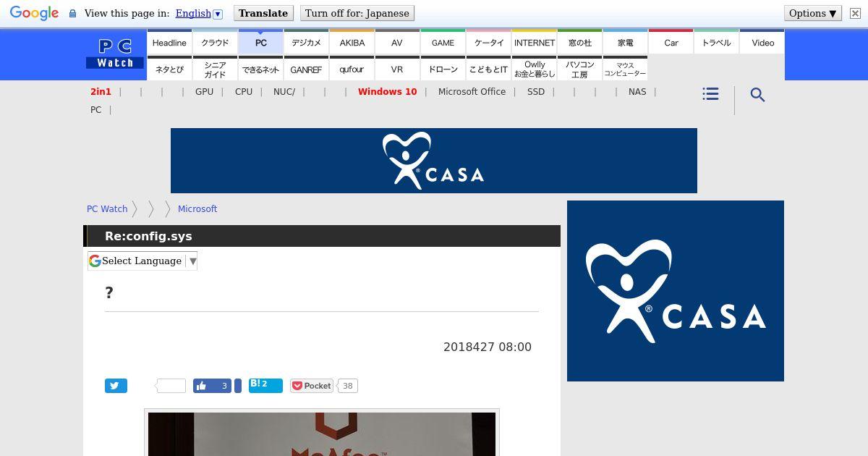The image size is (868, 456).
Task: Click the Google logo in translate bar
Action: (x=34, y=13)
